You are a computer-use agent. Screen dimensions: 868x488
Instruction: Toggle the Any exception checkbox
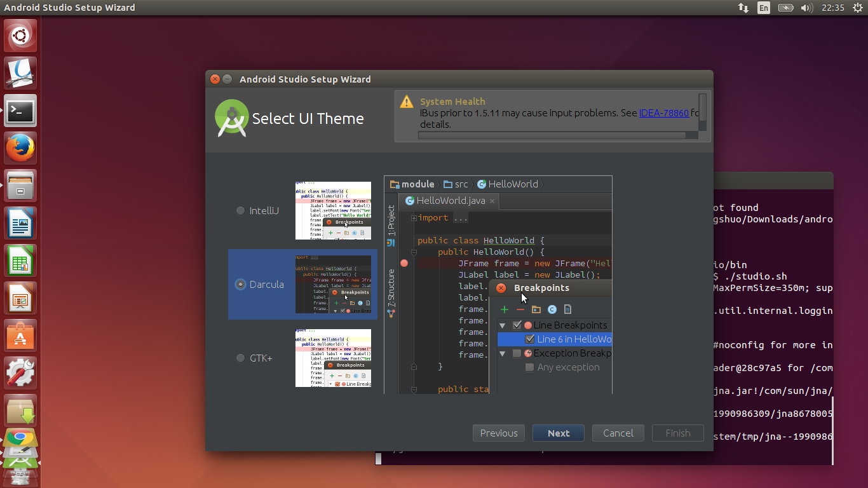pos(529,367)
